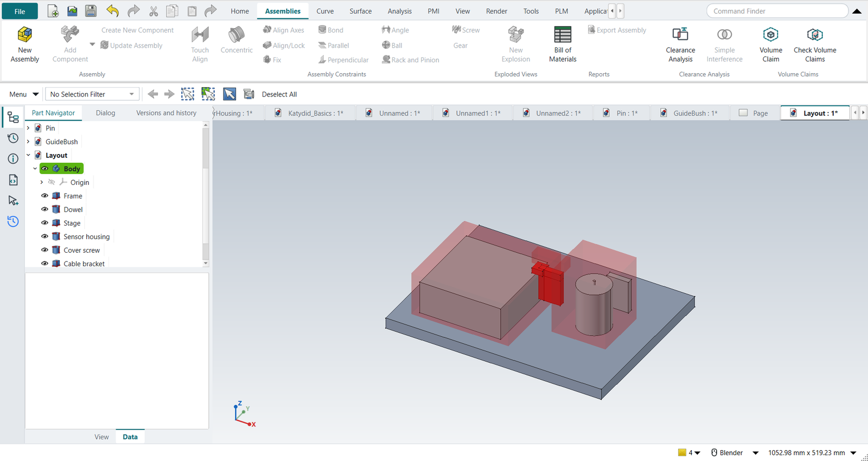The width and height of the screenshot is (868, 461).
Task: Click the selection cursor tool icon
Action: [x=229, y=94]
